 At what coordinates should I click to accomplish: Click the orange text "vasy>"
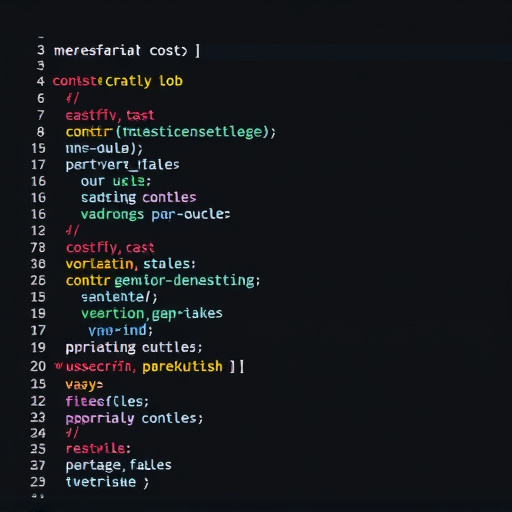coord(84,385)
